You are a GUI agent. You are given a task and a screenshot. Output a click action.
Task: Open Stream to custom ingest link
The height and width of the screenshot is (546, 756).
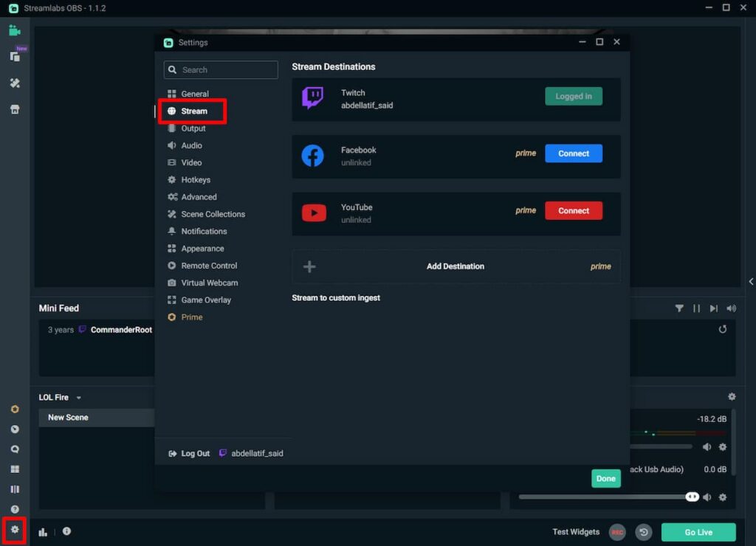[x=336, y=298]
